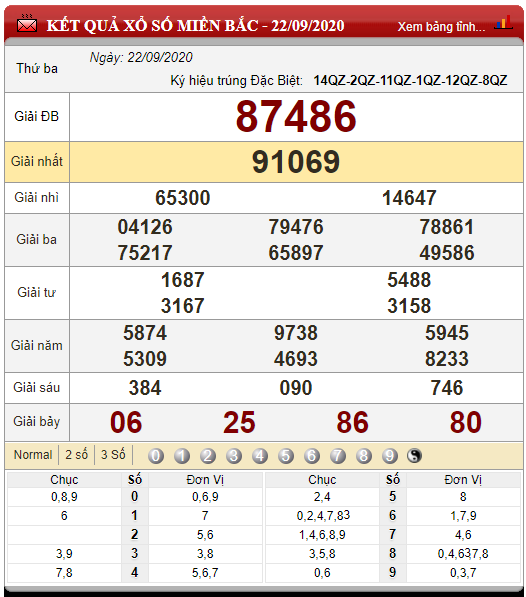Select seventh prize number 25
The height and width of the screenshot is (597, 526).
pos(239,423)
